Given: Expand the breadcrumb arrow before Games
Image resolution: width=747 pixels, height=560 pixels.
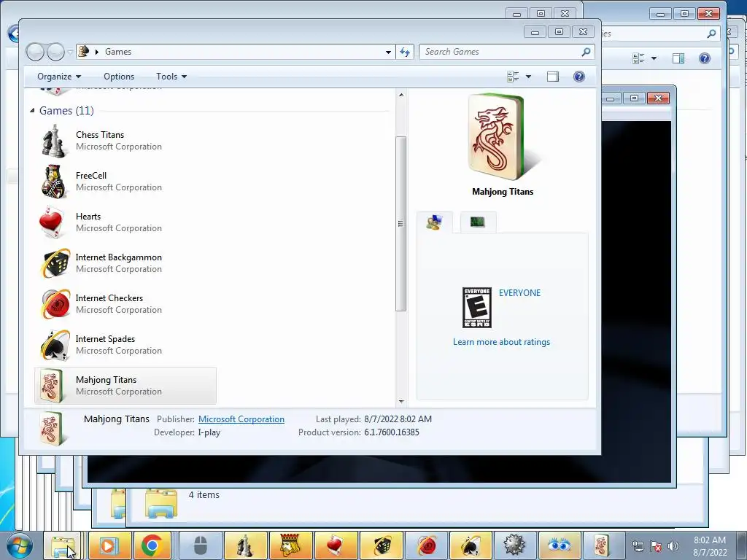Looking at the screenshot, I should pyautogui.click(x=97, y=52).
